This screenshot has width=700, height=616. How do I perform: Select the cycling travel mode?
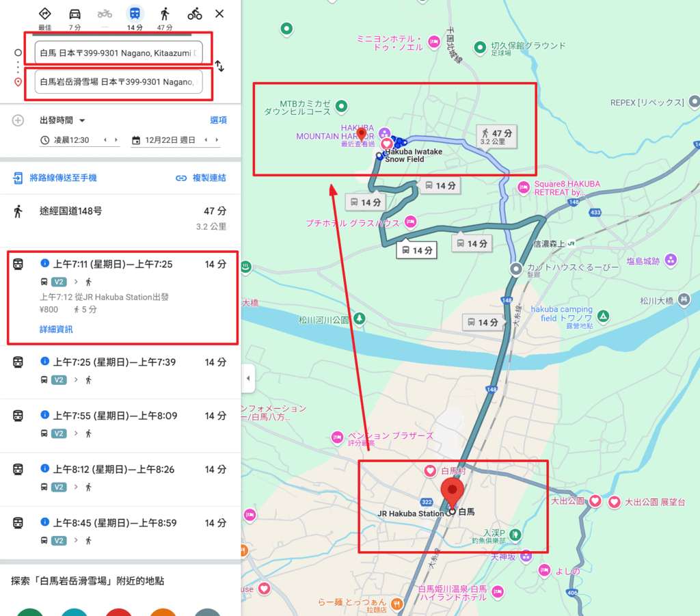pyautogui.click(x=195, y=14)
